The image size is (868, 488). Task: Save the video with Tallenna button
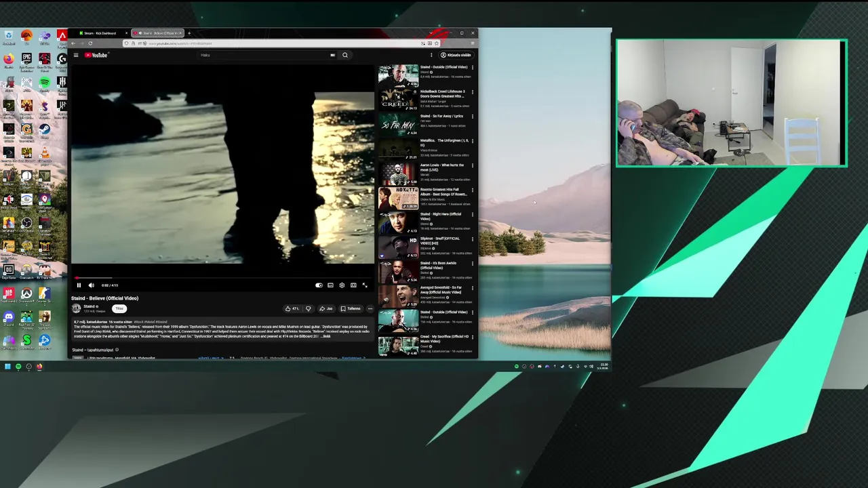351,308
